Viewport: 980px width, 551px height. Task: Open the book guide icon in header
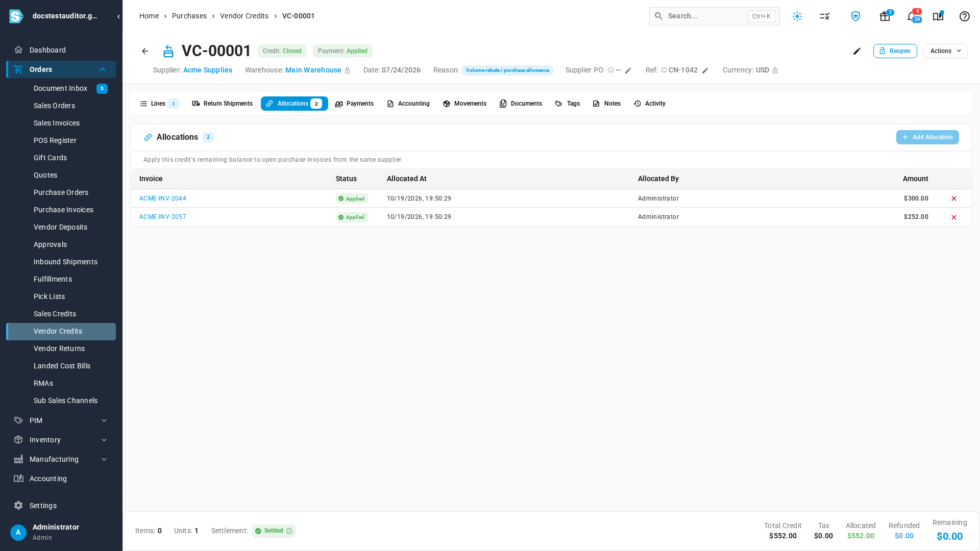click(938, 16)
